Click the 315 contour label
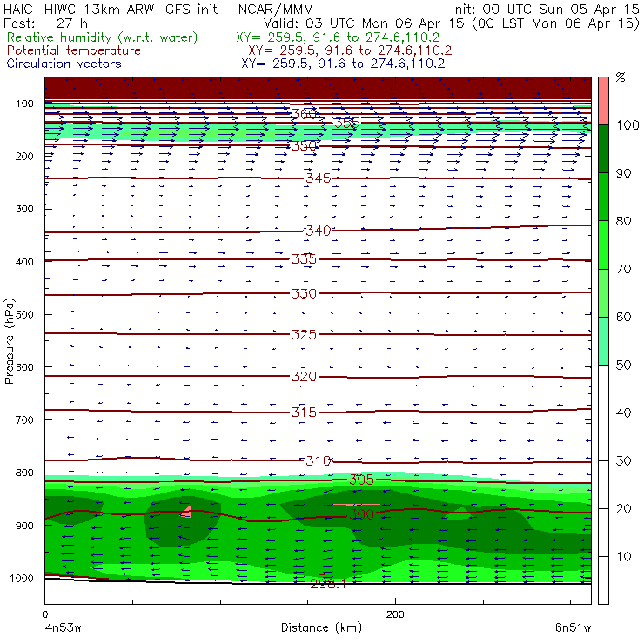The width and height of the screenshot is (644, 644). (x=304, y=412)
